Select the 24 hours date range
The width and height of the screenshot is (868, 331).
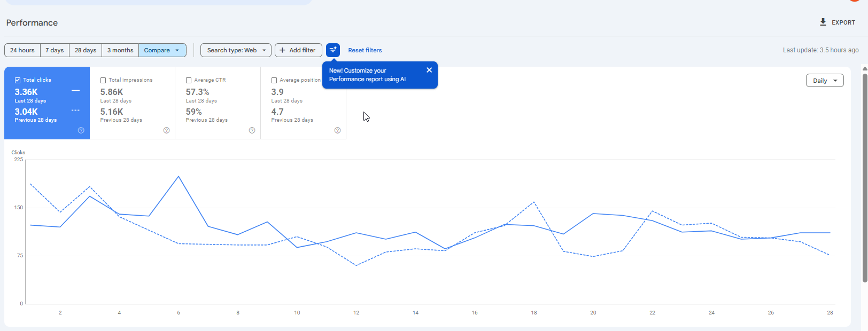[x=22, y=50]
